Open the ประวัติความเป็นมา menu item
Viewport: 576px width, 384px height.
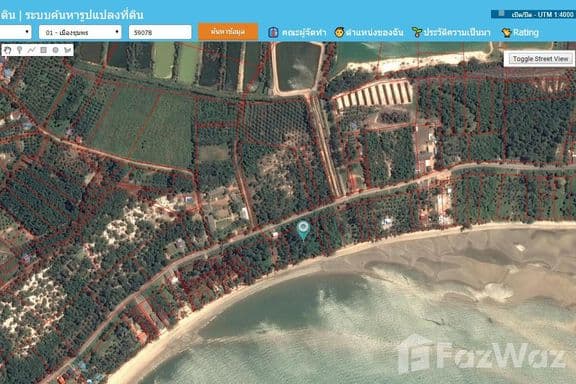(x=457, y=32)
